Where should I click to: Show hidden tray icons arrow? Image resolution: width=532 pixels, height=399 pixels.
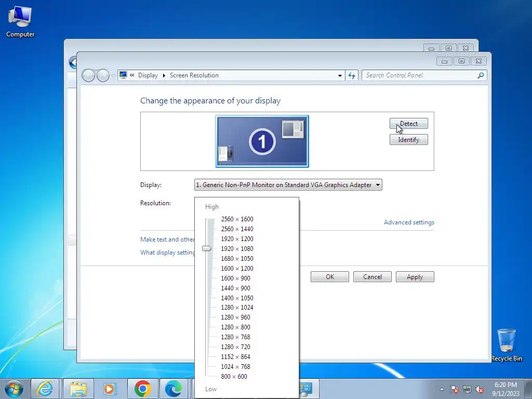[442, 389]
